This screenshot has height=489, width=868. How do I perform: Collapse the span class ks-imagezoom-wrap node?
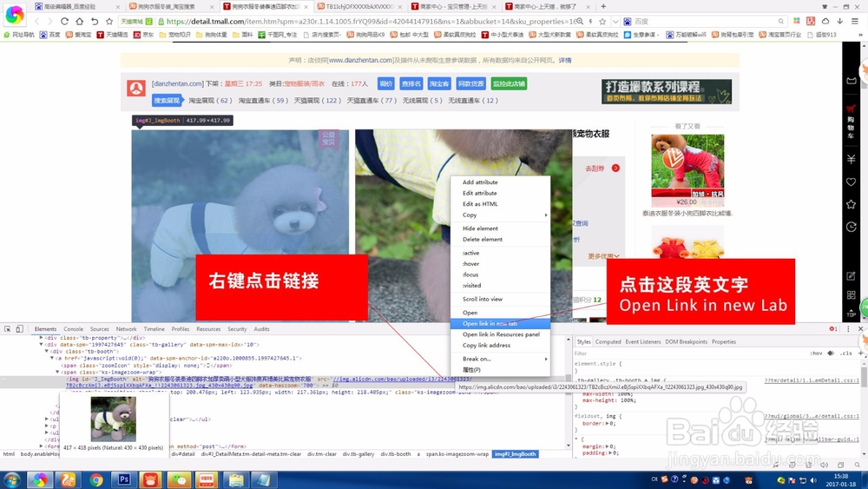[x=57, y=372]
